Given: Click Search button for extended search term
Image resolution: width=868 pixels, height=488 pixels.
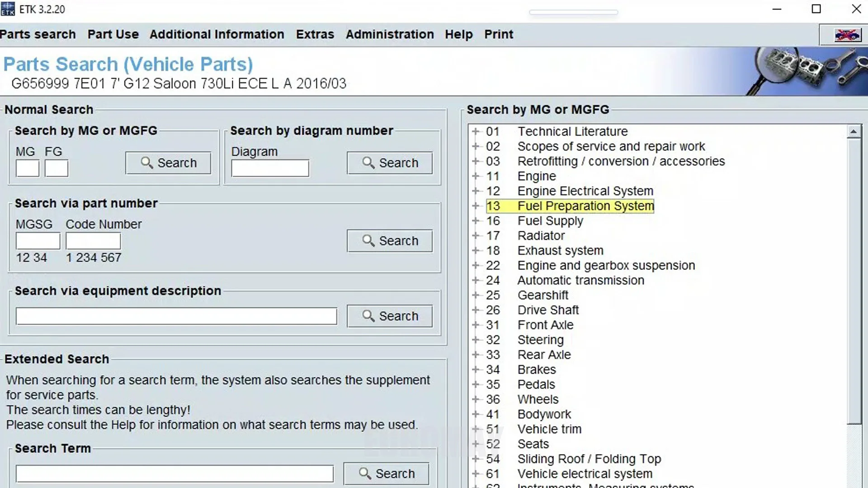Looking at the screenshot, I should [386, 474].
